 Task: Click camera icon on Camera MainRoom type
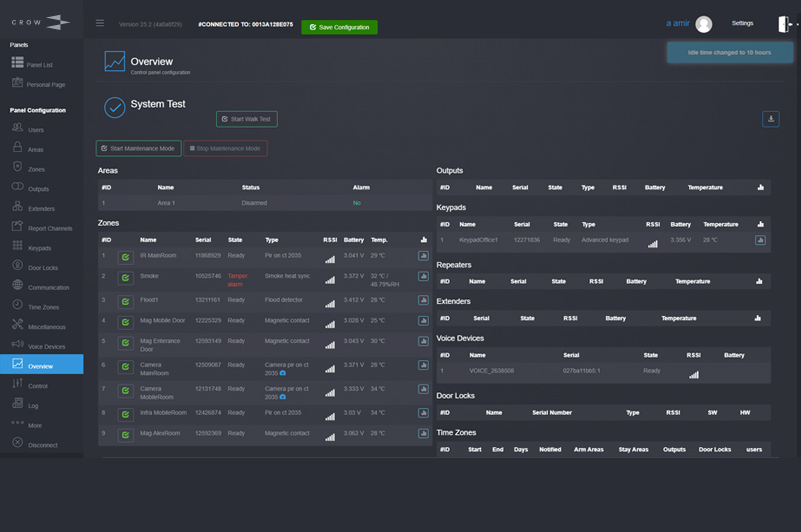pyautogui.click(x=283, y=372)
